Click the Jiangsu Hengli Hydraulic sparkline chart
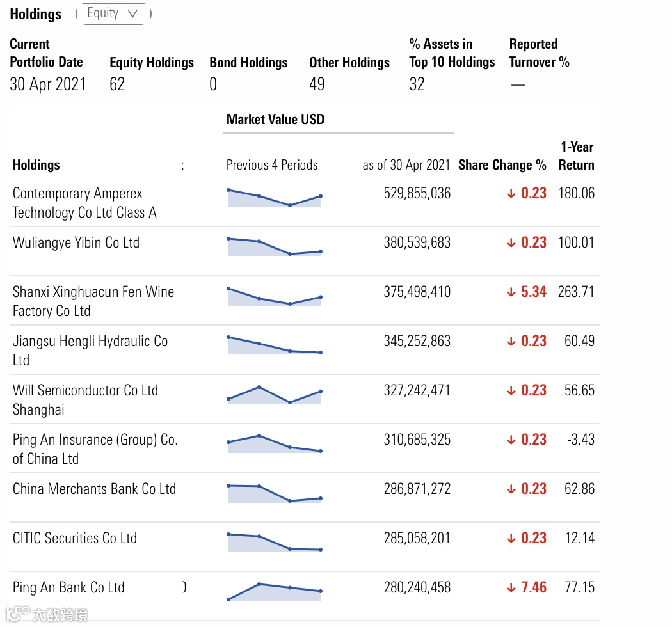Image resolution: width=672 pixels, height=627 pixels. pyautogui.click(x=275, y=345)
